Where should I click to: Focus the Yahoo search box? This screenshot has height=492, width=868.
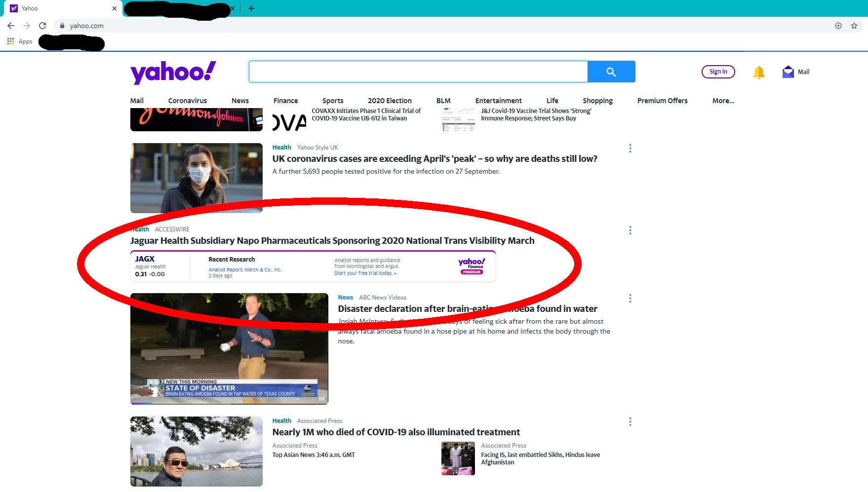coord(418,72)
